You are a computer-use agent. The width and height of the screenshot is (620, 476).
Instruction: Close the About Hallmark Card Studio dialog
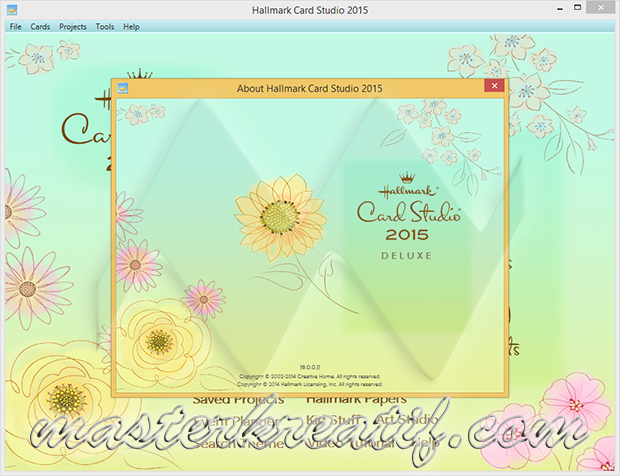tap(494, 85)
